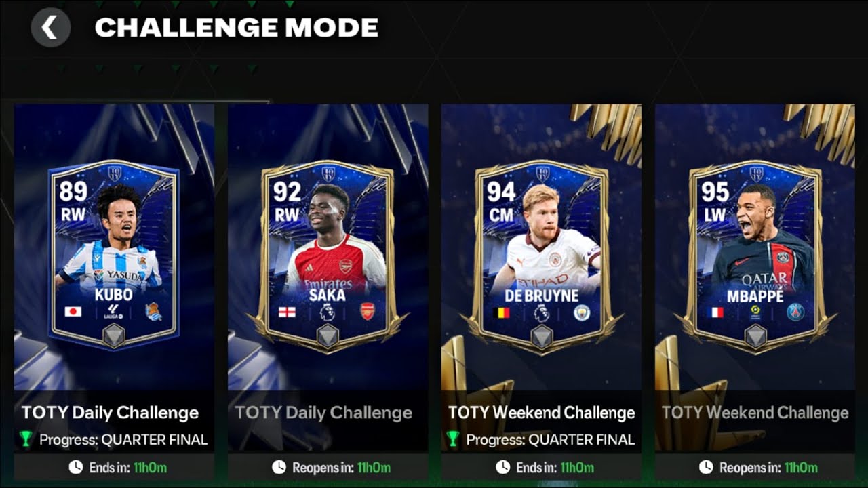The image size is (868, 488).
Task: Click the trophy icon beside Daily Challenge progress
Action: pos(26,439)
